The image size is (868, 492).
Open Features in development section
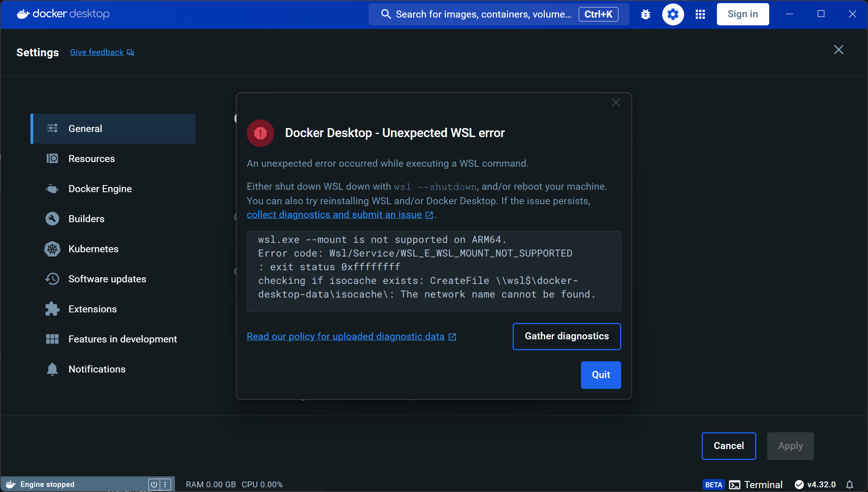[123, 339]
